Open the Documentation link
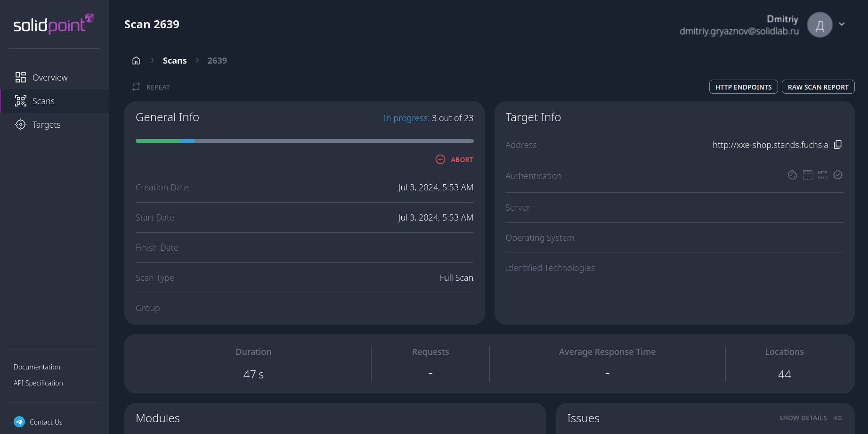The width and height of the screenshot is (868, 434). tap(37, 367)
